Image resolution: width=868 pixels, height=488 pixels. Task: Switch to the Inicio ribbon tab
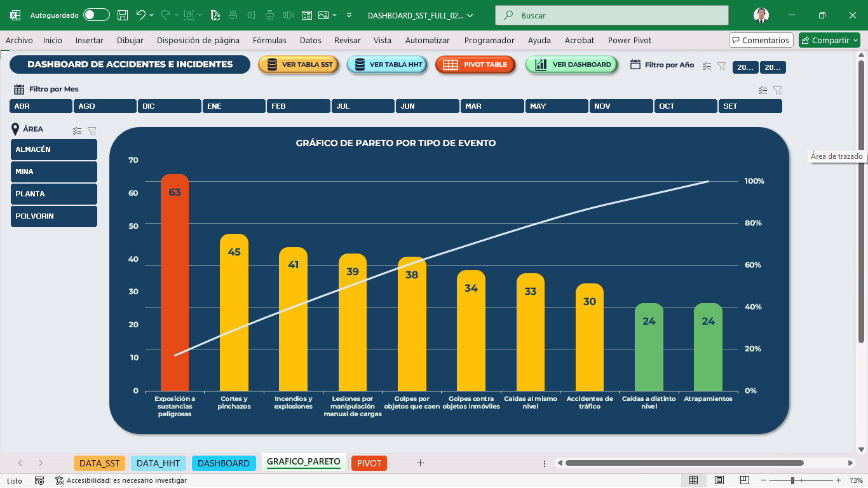pos(53,40)
